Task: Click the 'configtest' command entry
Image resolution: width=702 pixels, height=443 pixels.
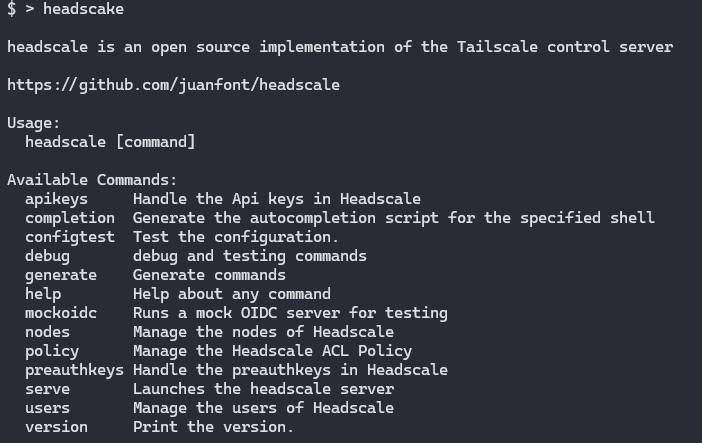Action: 70,237
